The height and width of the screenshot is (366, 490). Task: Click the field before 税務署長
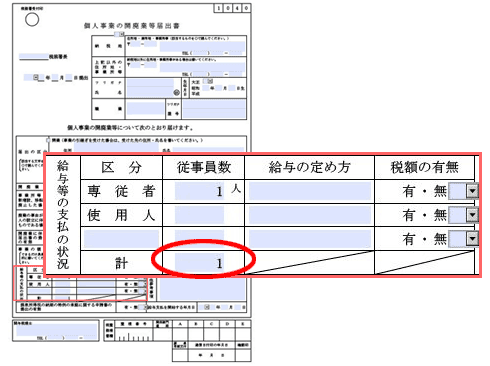[x=34, y=57]
